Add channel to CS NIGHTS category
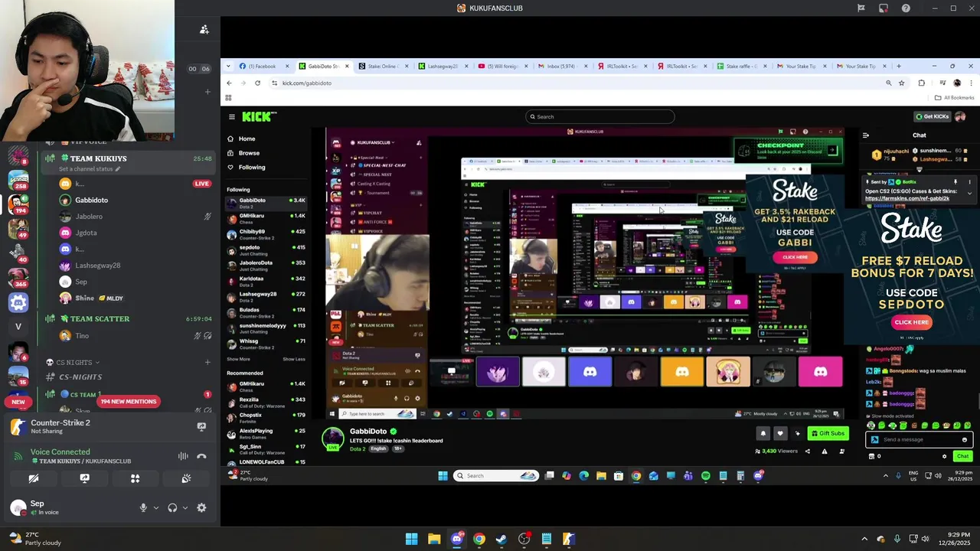Viewport: 980px width, 551px height. point(207,362)
